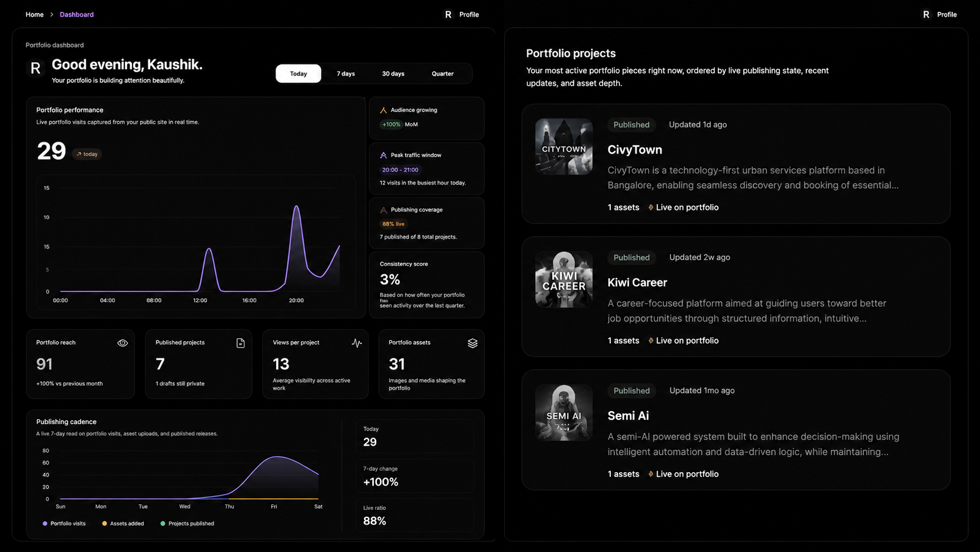Click the eye icon in Portfolio reach
980x552 pixels.
tap(122, 343)
